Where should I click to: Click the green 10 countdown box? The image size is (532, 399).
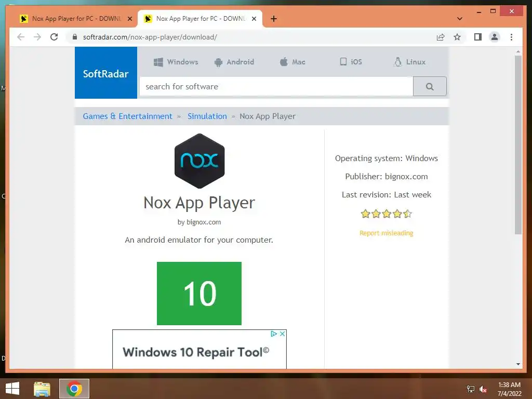click(199, 294)
